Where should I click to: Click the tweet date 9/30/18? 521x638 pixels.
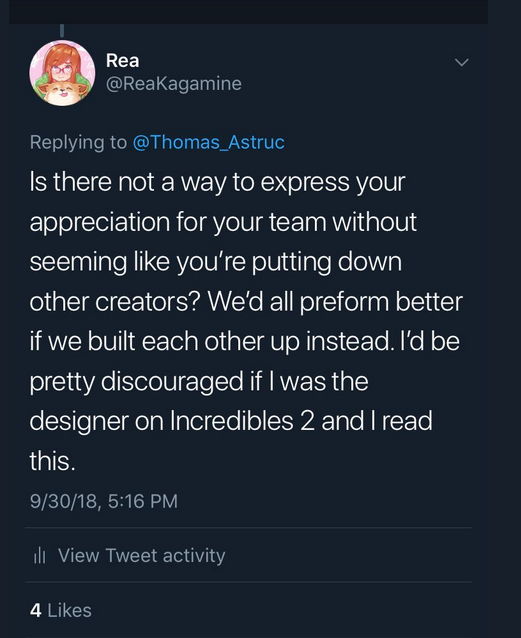tap(63, 501)
